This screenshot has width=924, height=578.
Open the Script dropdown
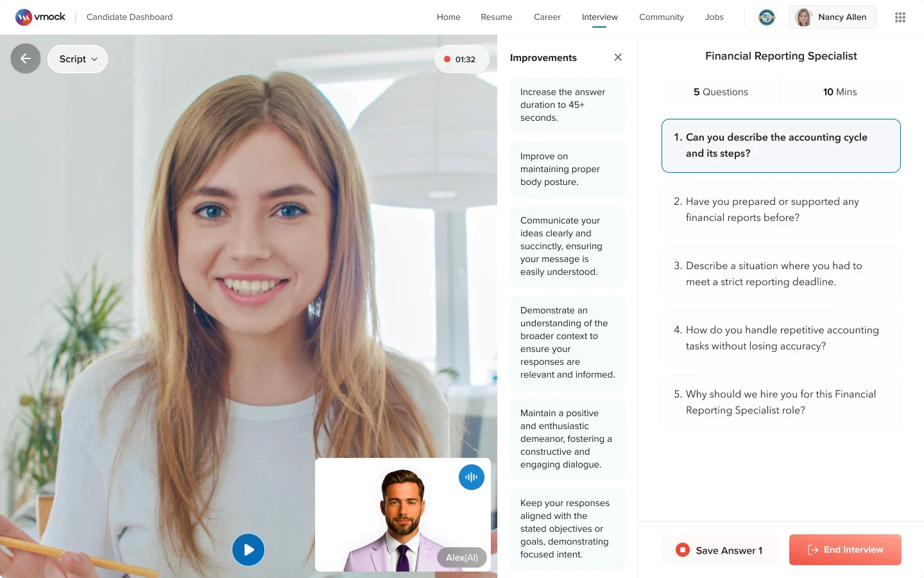click(78, 59)
